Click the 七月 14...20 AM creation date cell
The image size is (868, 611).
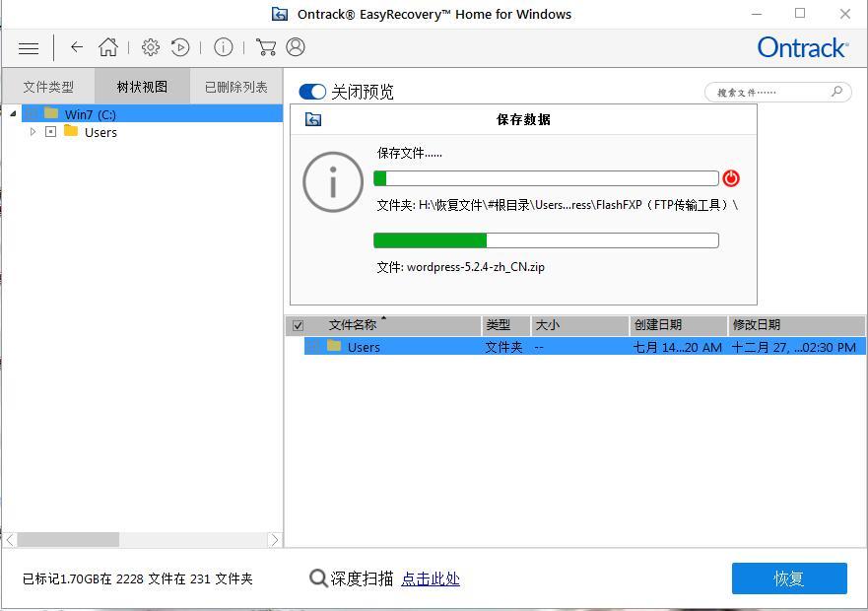(x=678, y=347)
